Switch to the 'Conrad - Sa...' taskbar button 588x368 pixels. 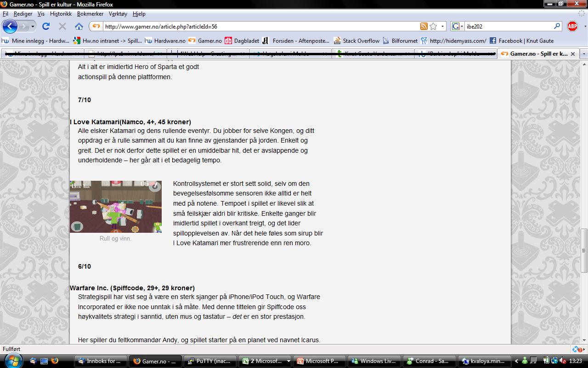[429, 361]
